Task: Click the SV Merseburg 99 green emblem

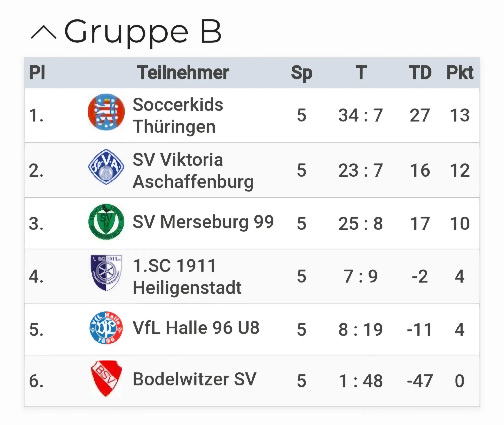Action: 106,222
